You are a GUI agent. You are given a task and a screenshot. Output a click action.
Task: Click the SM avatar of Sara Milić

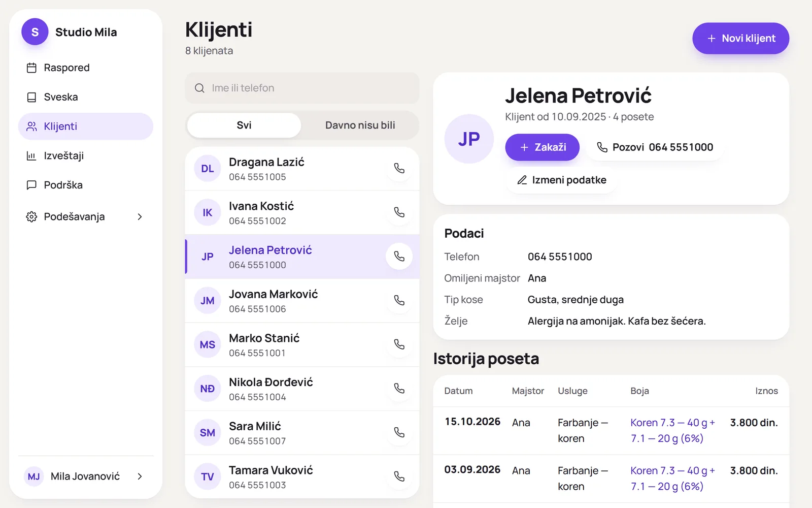208,433
